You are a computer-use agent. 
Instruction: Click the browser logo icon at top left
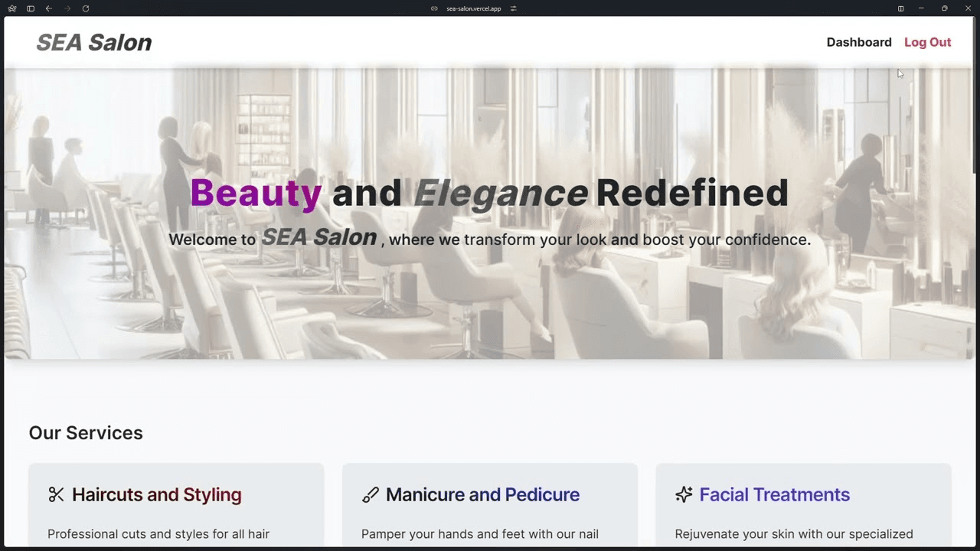11,8
